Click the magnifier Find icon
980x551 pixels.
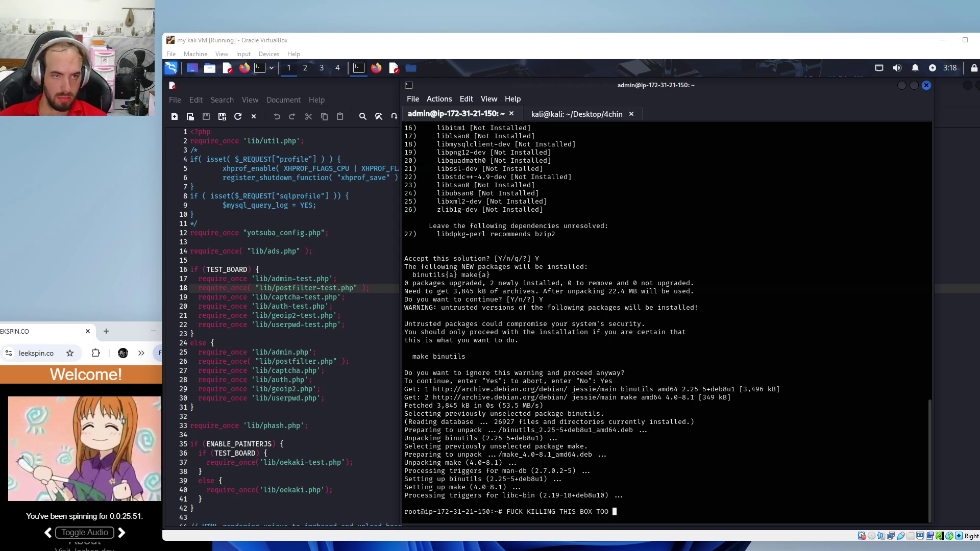pos(363,117)
